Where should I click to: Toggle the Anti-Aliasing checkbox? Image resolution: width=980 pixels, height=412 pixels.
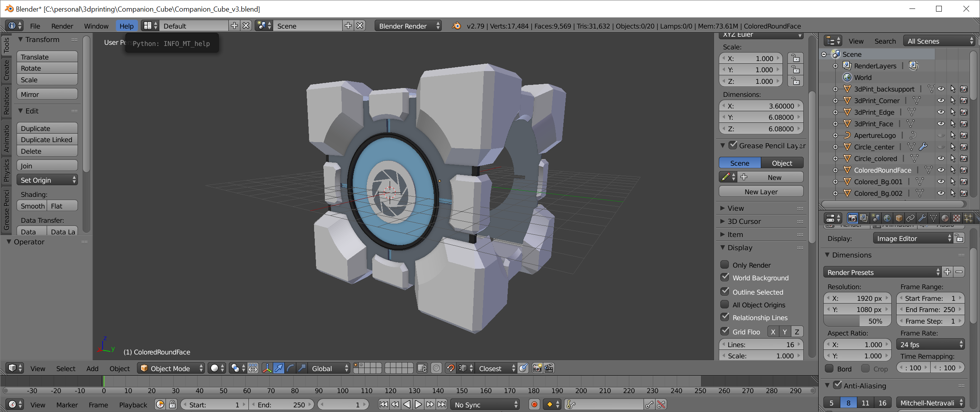coord(837,385)
